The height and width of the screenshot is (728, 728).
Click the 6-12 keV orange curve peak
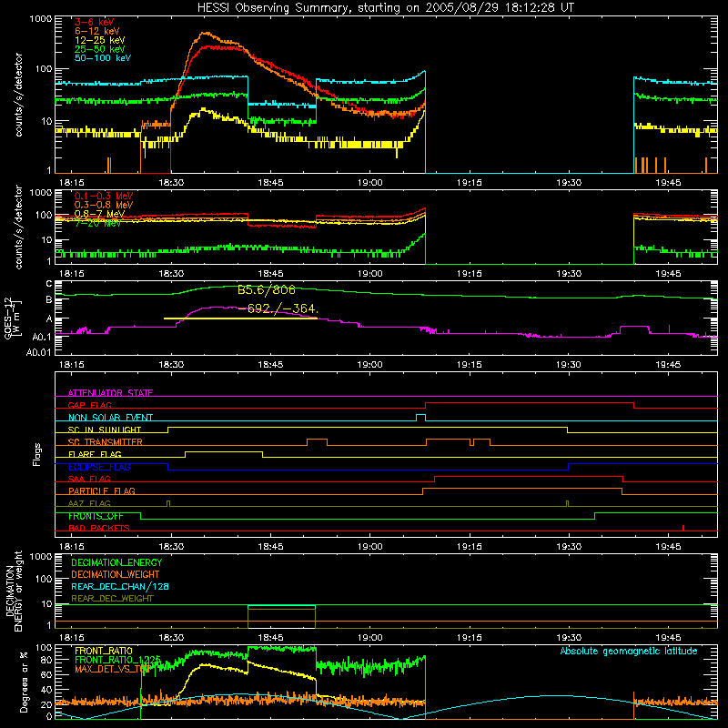[x=205, y=34]
